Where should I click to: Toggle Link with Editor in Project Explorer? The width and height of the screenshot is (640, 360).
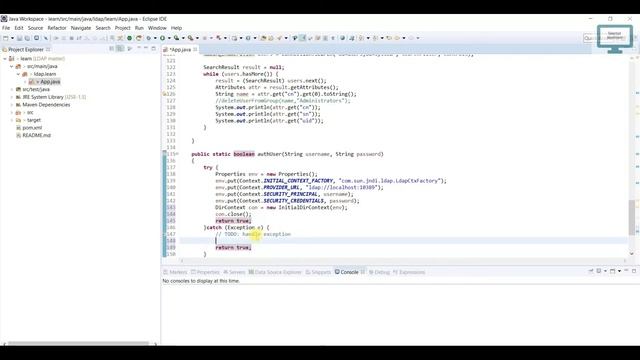pyautogui.click(x=120, y=49)
